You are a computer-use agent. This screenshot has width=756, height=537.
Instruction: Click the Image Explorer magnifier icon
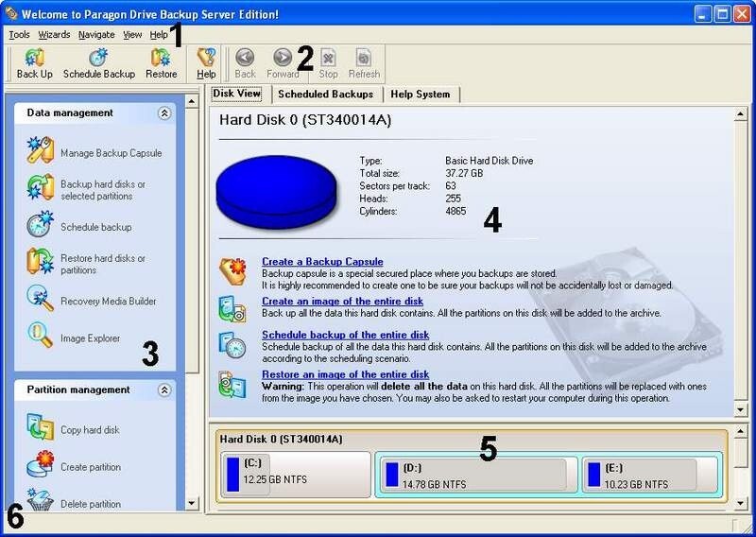(x=41, y=335)
